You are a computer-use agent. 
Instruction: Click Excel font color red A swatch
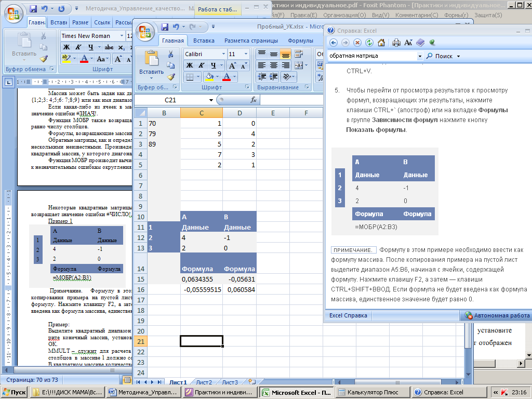[x=227, y=77]
